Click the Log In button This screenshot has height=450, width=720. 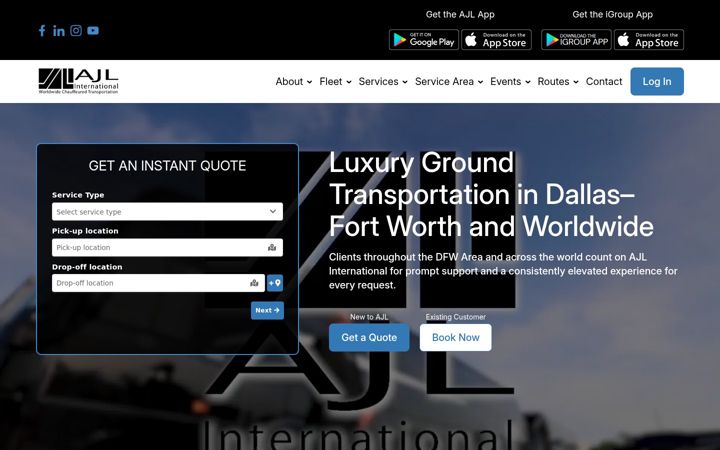657,82
